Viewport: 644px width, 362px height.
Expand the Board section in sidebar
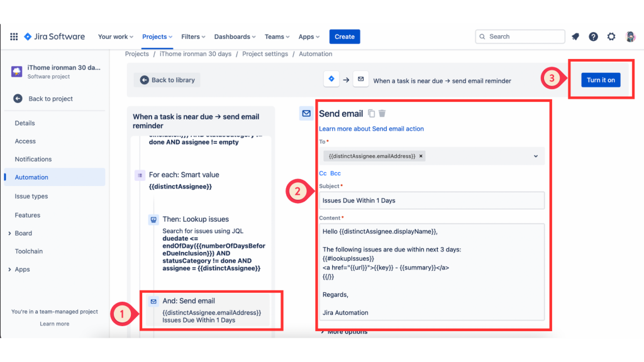9,233
